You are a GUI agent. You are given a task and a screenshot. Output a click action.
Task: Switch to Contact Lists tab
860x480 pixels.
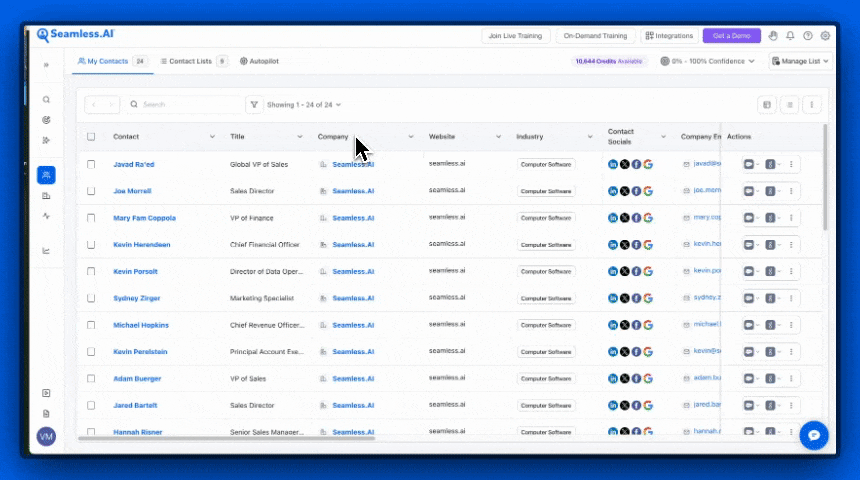click(194, 61)
